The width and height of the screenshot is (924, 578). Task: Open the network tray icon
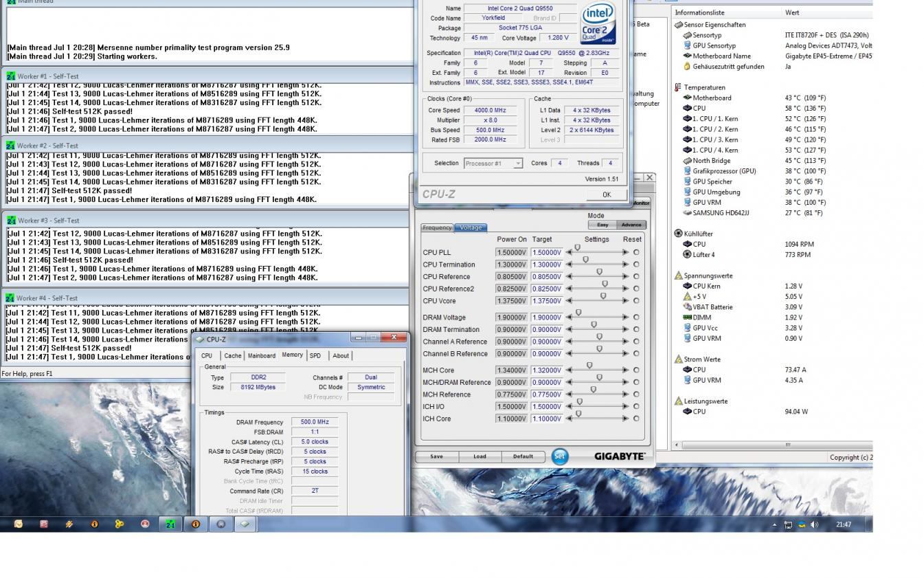(x=788, y=524)
